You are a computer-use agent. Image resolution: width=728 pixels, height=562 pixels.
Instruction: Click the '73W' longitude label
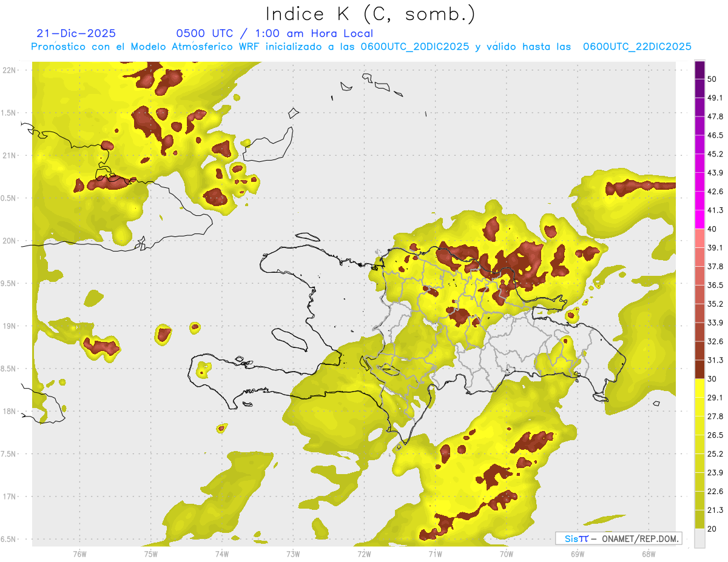[x=293, y=554]
